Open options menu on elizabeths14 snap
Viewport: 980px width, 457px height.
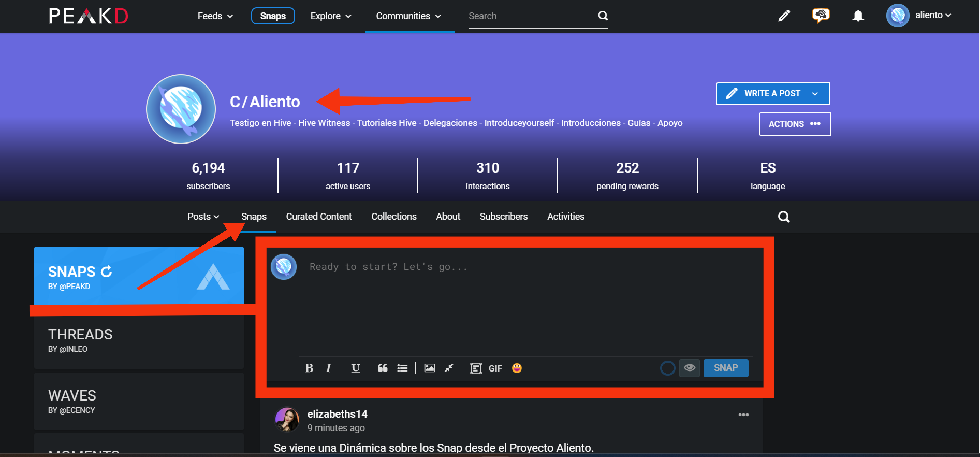tap(743, 415)
